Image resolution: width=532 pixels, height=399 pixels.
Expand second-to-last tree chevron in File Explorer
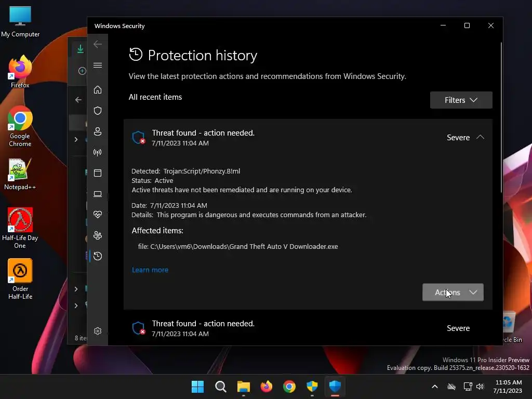point(76,289)
